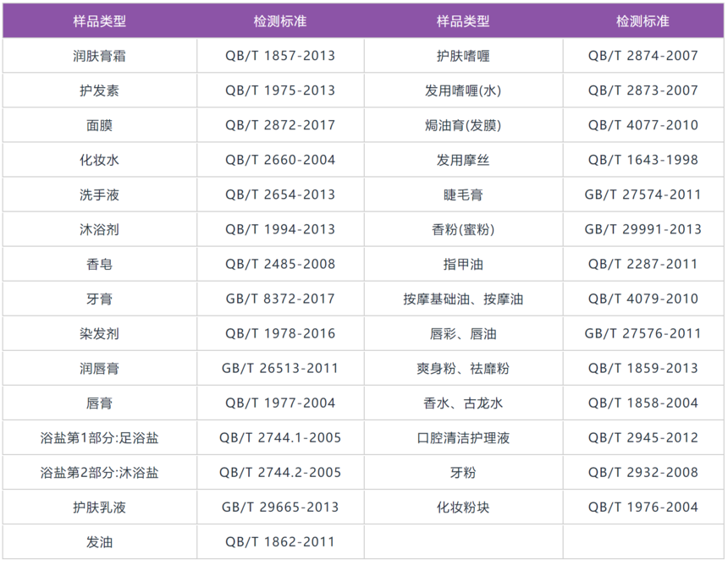Select the 润唇膏 cell
Viewport: 728px width, 565px height.
point(99,368)
